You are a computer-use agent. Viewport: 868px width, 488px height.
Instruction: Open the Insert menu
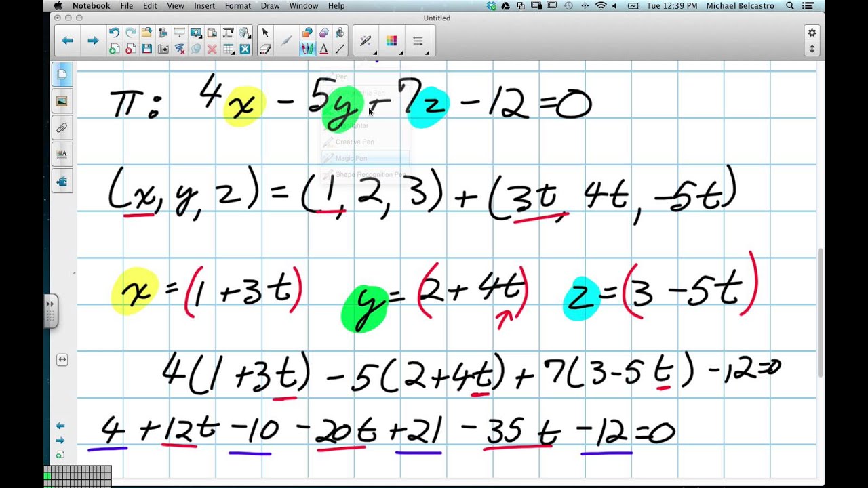(204, 6)
